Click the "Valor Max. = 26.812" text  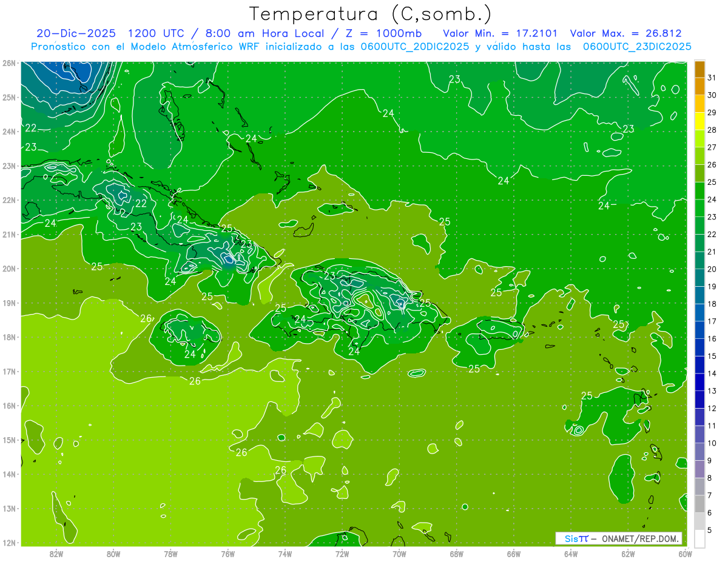coord(625,33)
